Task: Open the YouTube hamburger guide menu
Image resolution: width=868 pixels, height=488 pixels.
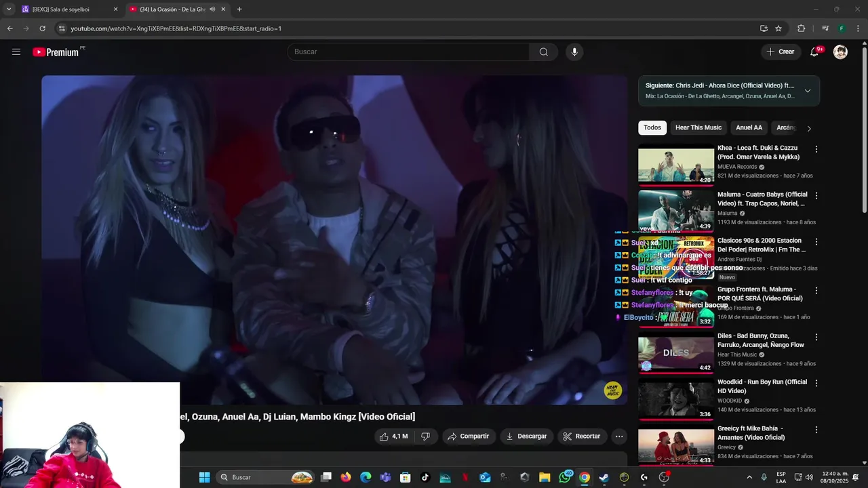Action: (16, 52)
